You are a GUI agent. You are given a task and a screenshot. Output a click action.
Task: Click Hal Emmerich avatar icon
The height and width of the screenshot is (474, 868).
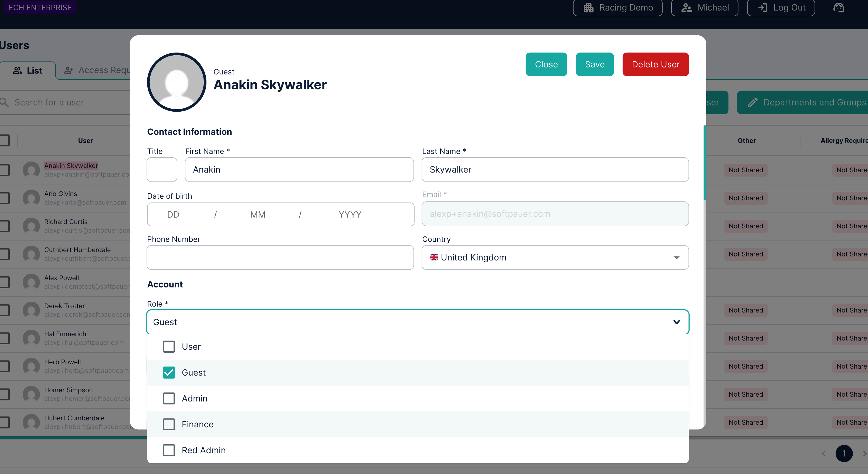click(31, 338)
